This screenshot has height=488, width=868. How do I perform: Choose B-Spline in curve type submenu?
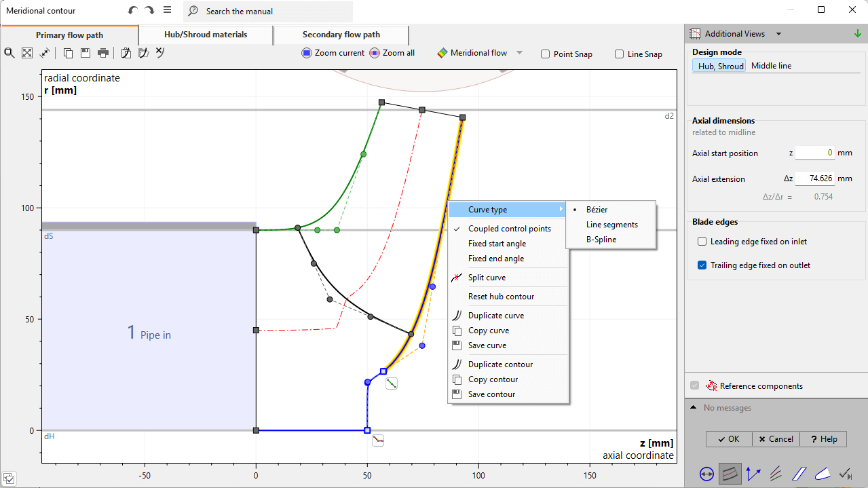pyautogui.click(x=601, y=240)
